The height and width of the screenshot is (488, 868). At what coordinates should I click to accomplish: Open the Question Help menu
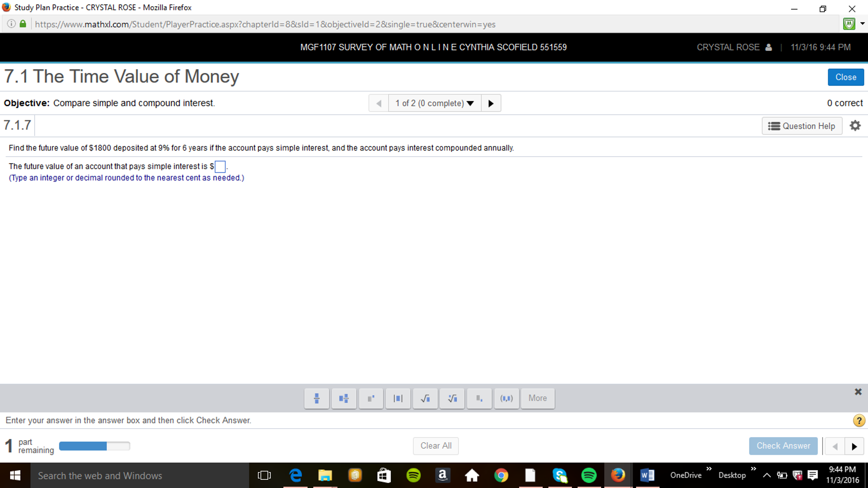pyautogui.click(x=802, y=126)
